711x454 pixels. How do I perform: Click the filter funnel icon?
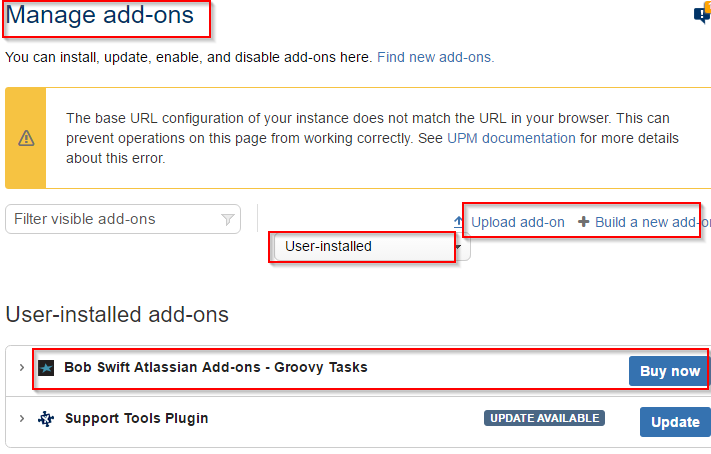coord(227,220)
